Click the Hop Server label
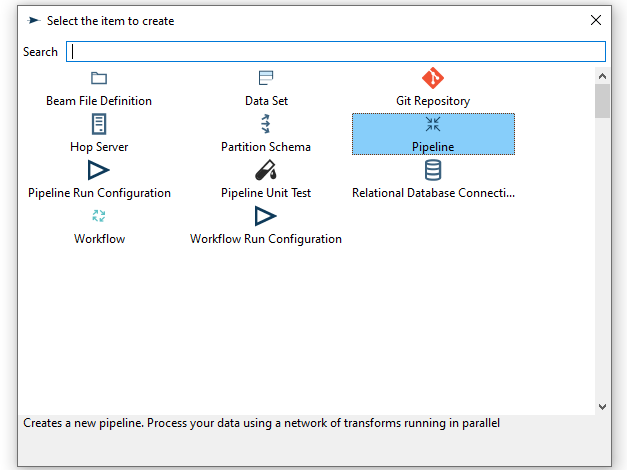Image resolution: width=627 pixels, height=470 pixels. 99,147
